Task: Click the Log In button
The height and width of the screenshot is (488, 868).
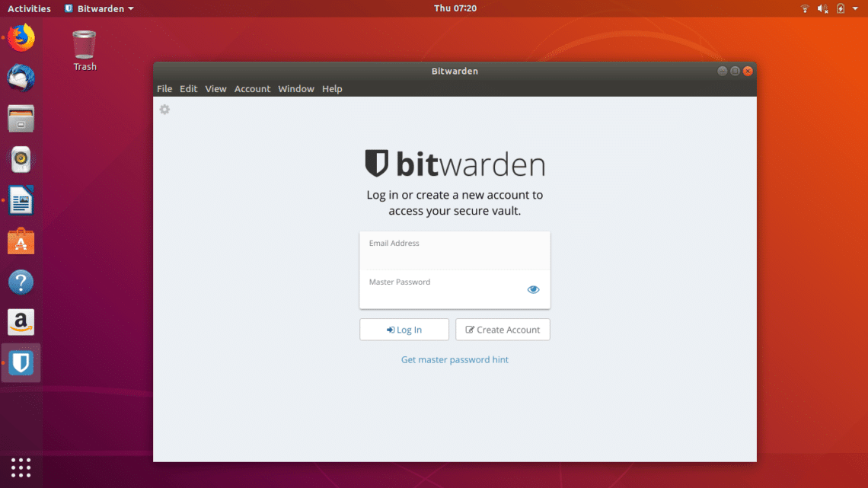Action: [404, 330]
